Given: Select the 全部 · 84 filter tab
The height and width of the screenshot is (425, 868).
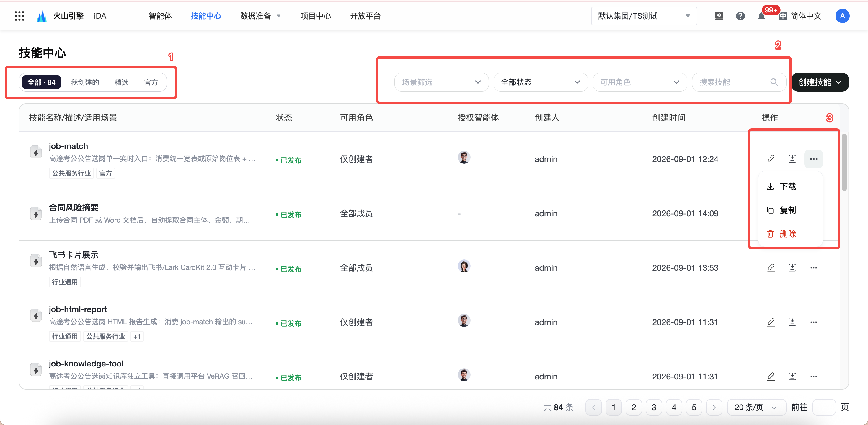Looking at the screenshot, I should click(x=41, y=82).
